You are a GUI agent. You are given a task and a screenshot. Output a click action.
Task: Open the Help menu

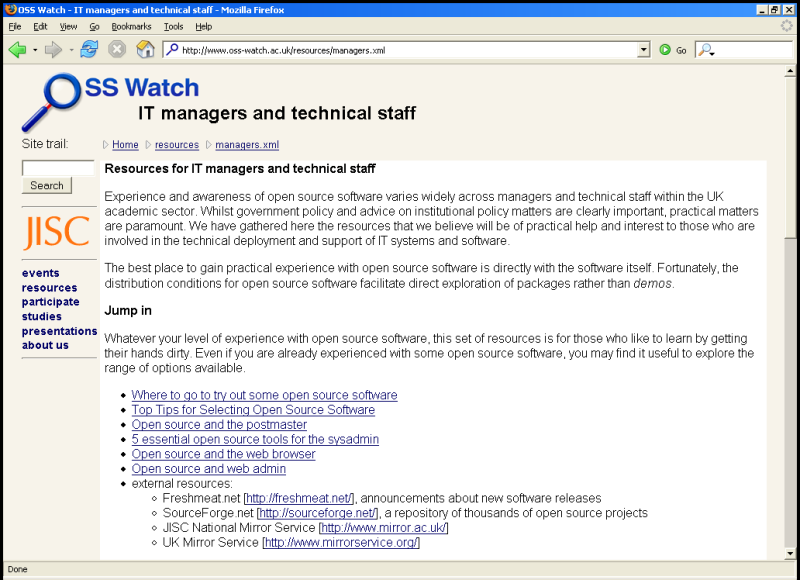coord(204,27)
